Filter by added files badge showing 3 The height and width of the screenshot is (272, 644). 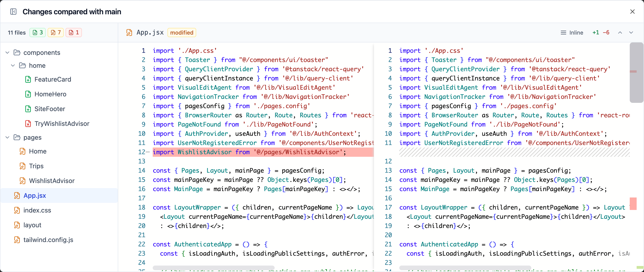click(38, 33)
